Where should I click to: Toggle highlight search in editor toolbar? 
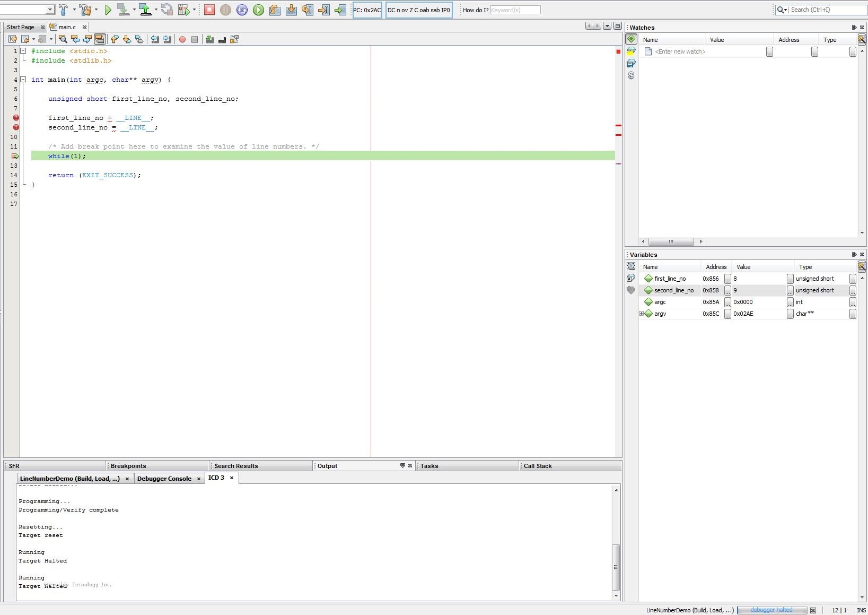[x=100, y=39]
